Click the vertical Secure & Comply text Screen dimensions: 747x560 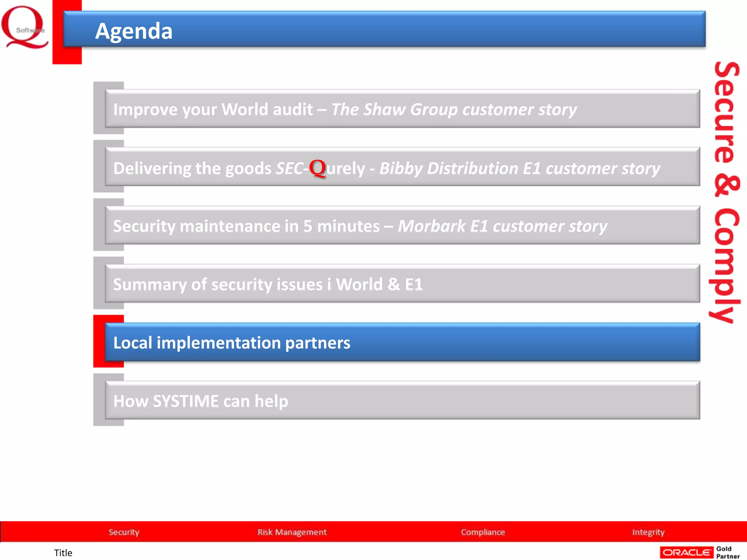tap(726, 192)
